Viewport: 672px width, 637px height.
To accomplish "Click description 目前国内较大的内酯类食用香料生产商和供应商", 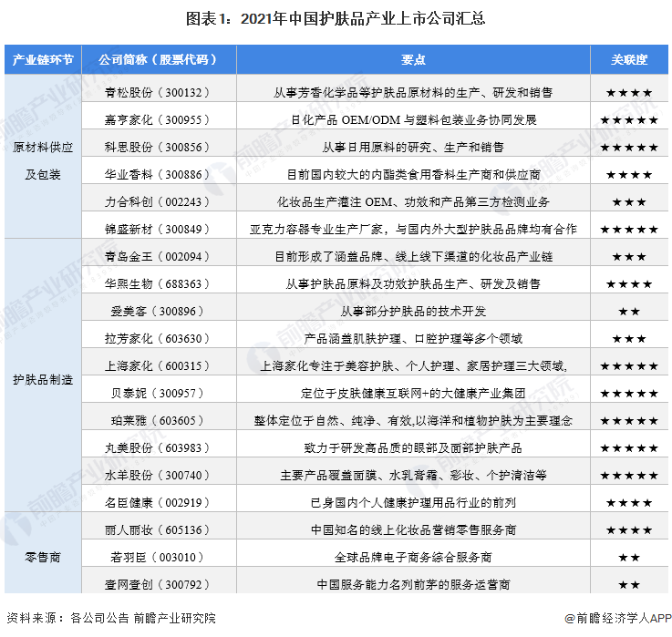I will (414, 175).
